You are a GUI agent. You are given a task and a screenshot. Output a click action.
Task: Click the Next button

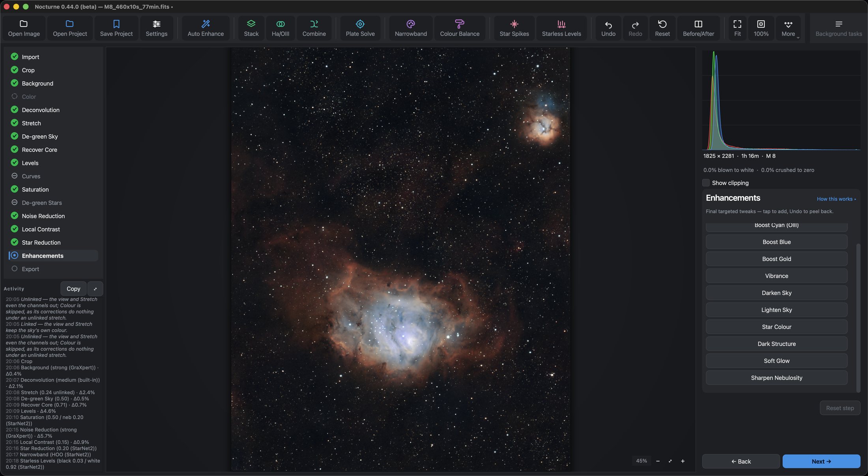[x=821, y=461]
